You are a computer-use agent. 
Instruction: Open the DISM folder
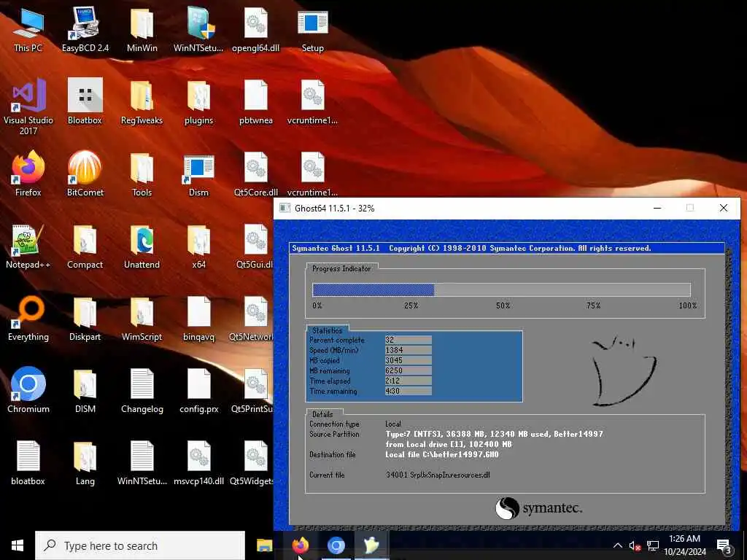pyautogui.click(x=85, y=391)
